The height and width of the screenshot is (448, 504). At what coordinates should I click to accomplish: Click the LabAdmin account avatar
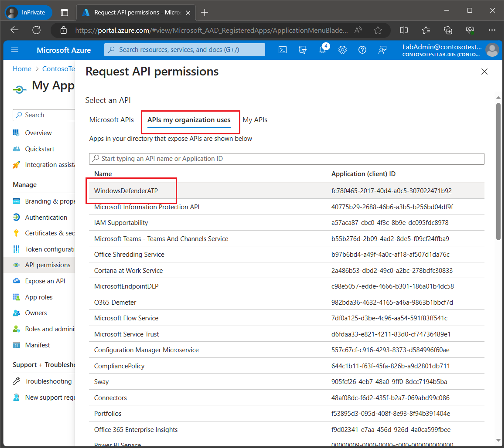coord(492,50)
